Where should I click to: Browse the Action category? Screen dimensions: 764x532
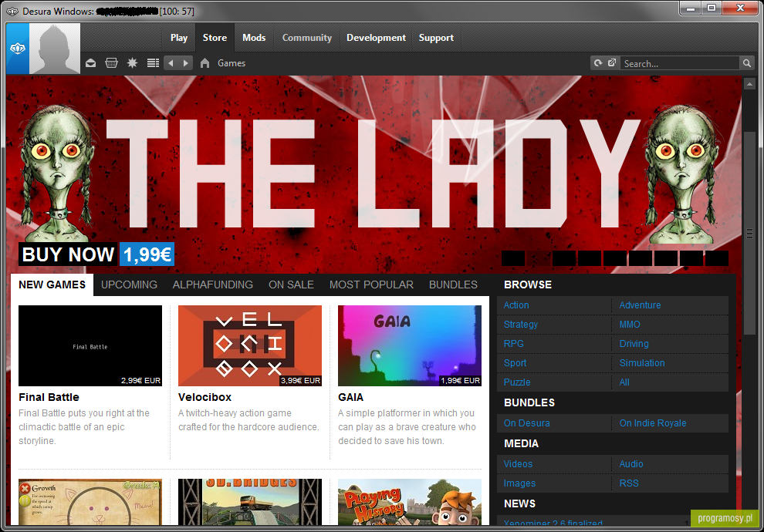point(516,305)
